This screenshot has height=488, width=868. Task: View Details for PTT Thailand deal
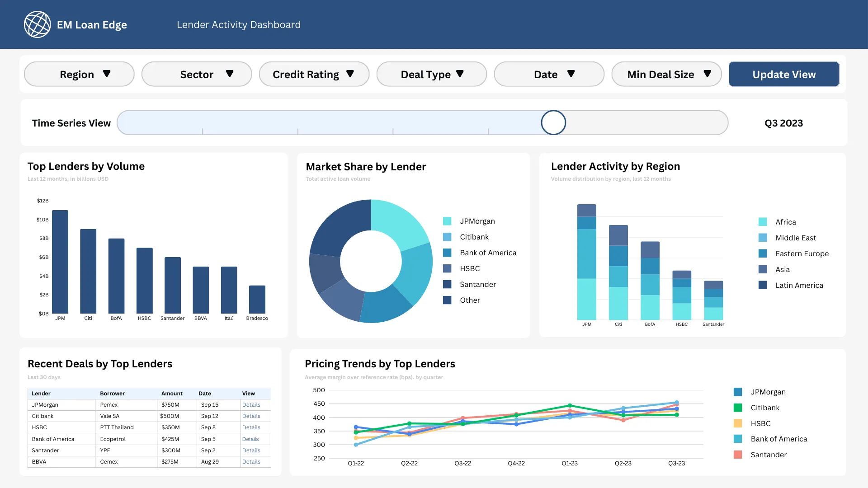point(251,427)
